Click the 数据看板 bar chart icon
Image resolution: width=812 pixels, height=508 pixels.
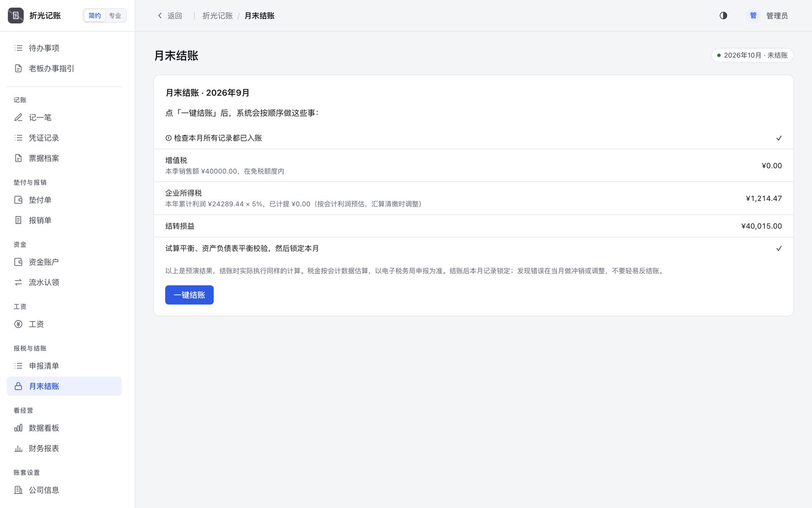click(18, 428)
